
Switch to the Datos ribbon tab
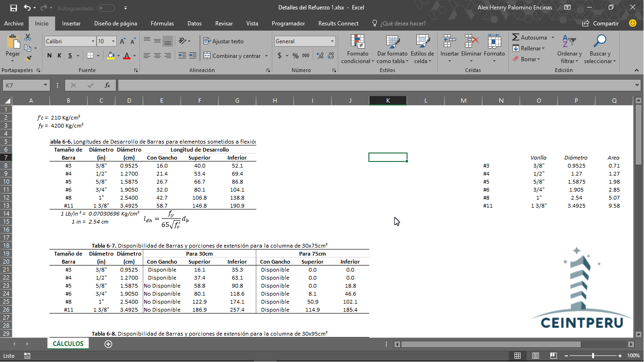pyautogui.click(x=195, y=24)
